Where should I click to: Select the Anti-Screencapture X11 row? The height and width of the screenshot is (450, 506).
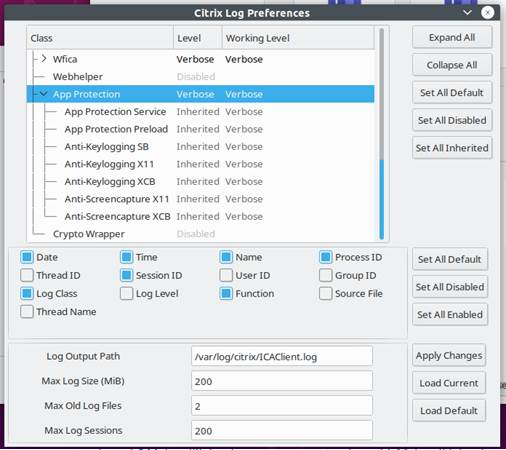(x=201, y=199)
